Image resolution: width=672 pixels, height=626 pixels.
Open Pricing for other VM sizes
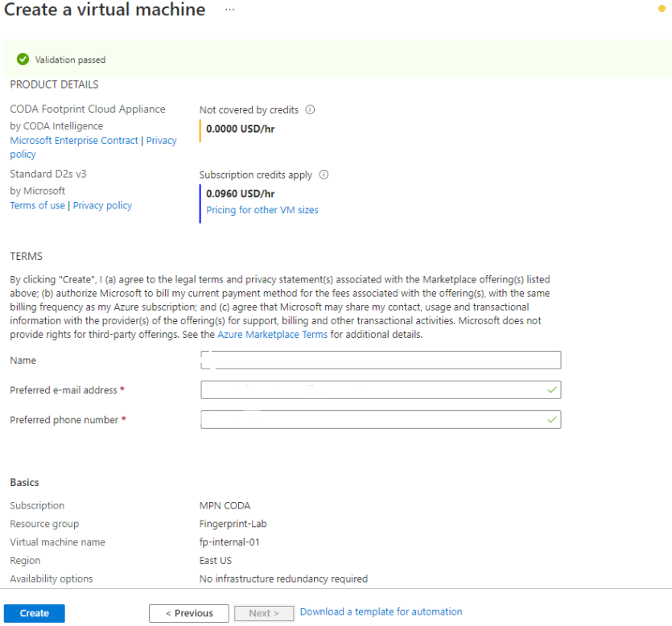pyautogui.click(x=262, y=210)
